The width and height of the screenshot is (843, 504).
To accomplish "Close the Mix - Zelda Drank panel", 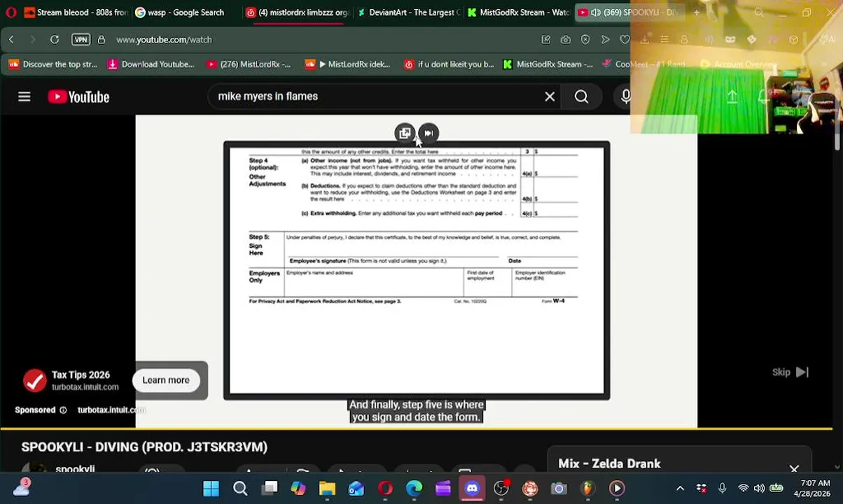I will click(794, 468).
